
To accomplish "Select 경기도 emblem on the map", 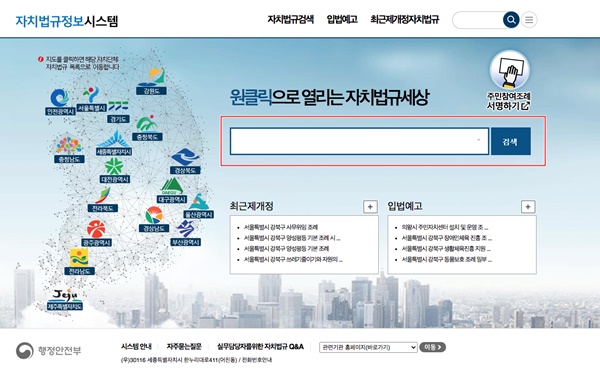I will point(118,112).
